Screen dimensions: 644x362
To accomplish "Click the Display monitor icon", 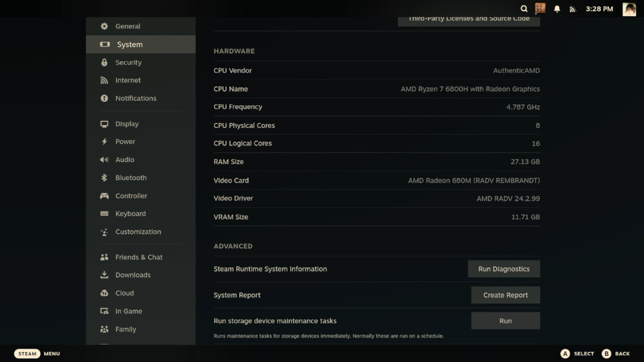I will 104,124.
